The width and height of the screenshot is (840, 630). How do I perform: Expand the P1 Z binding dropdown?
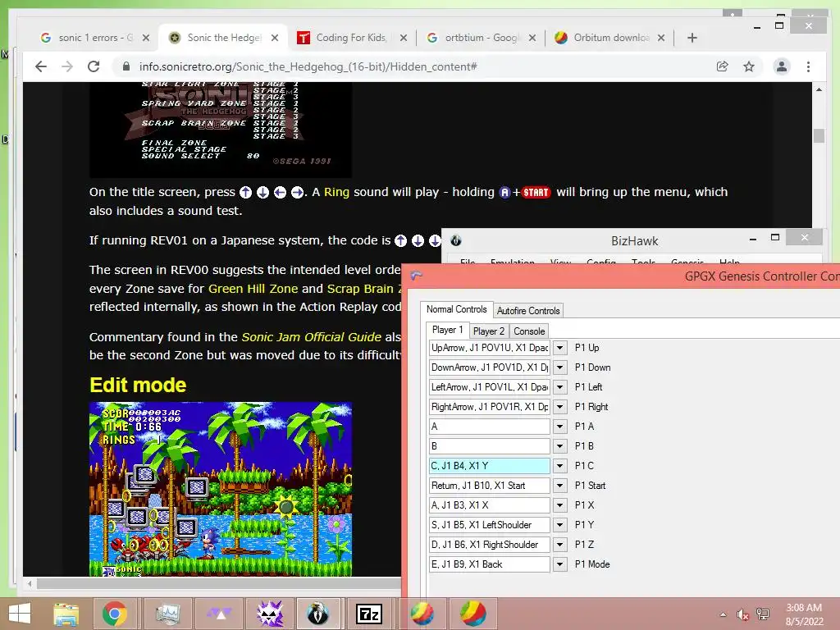(559, 545)
